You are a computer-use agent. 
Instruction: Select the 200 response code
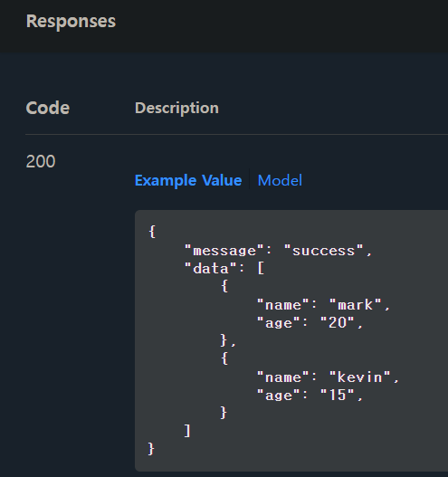[x=41, y=161]
